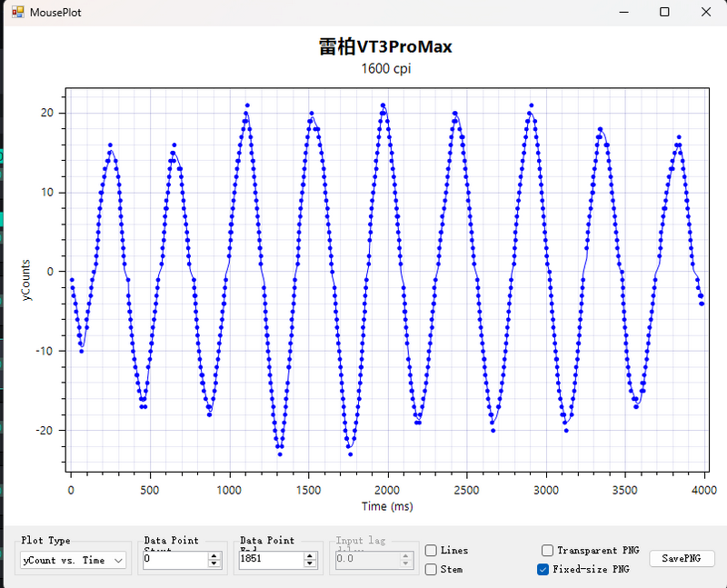The width and height of the screenshot is (727, 588).
Task: Click the Time (ms) axis label
Action: 387,506
